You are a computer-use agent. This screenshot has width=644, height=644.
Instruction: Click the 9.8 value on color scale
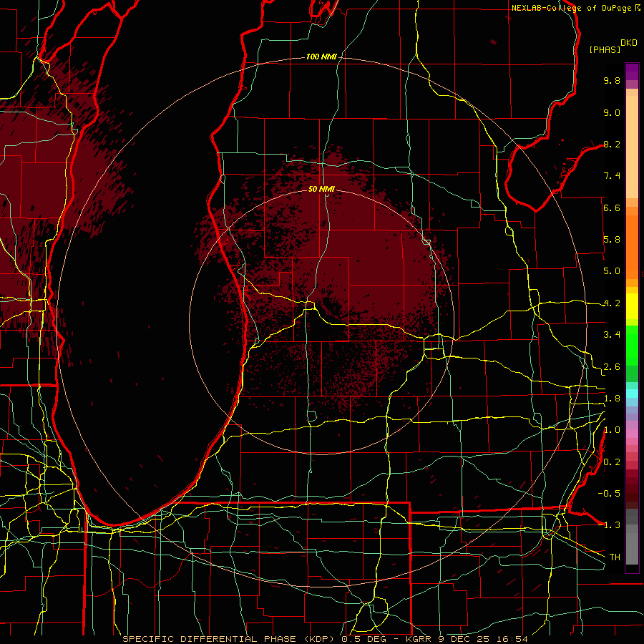pyautogui.click(x=612, y=80)
